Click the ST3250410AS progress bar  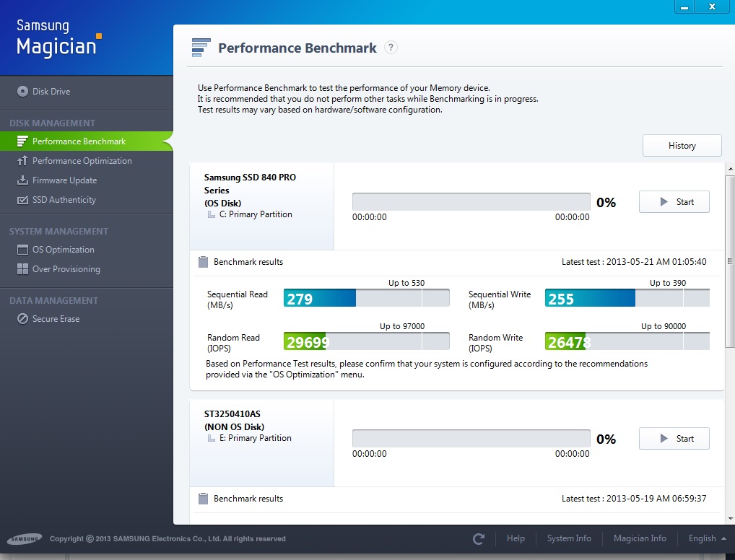pyautogui.click(x=471, y=439)
